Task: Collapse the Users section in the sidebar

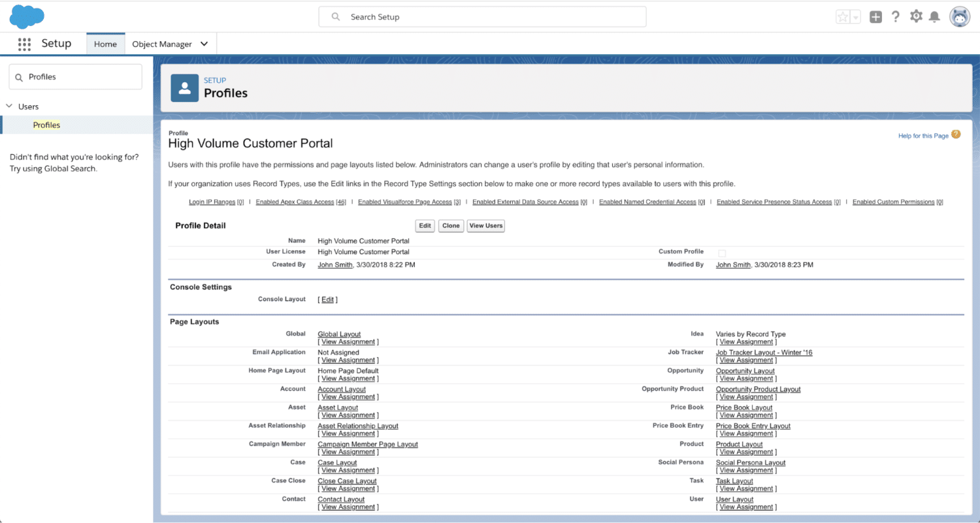Action: click(x=9, y=106)
